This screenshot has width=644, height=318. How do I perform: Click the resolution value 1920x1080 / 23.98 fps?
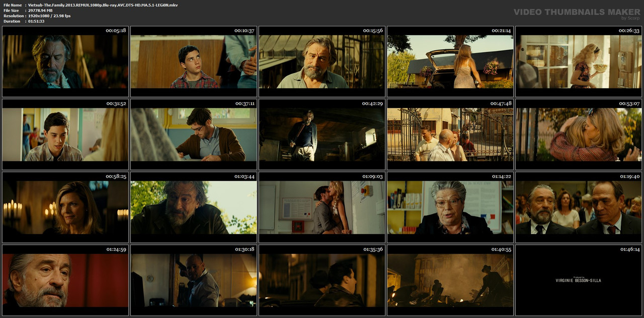click(49, 16)
